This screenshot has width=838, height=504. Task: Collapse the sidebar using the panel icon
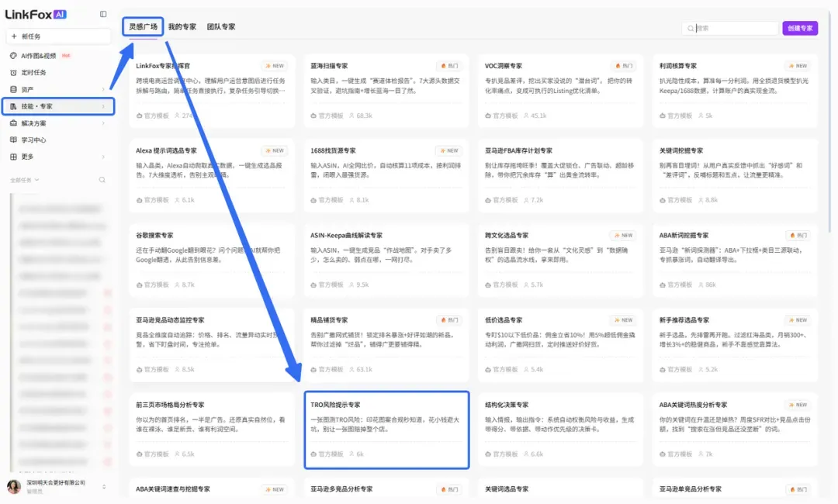(103, 14)
